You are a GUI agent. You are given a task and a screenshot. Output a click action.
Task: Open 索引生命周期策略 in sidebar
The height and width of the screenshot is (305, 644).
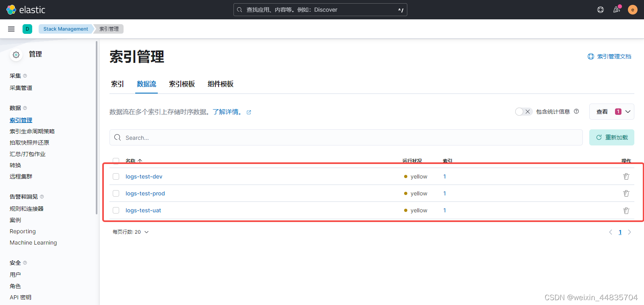click(32, 131)
